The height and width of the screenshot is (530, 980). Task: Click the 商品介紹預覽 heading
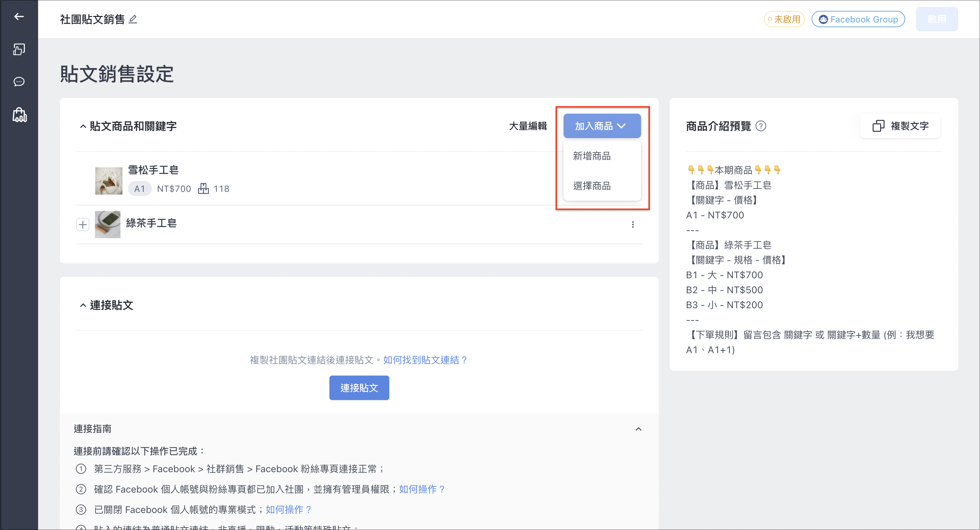tap(718, 126)
